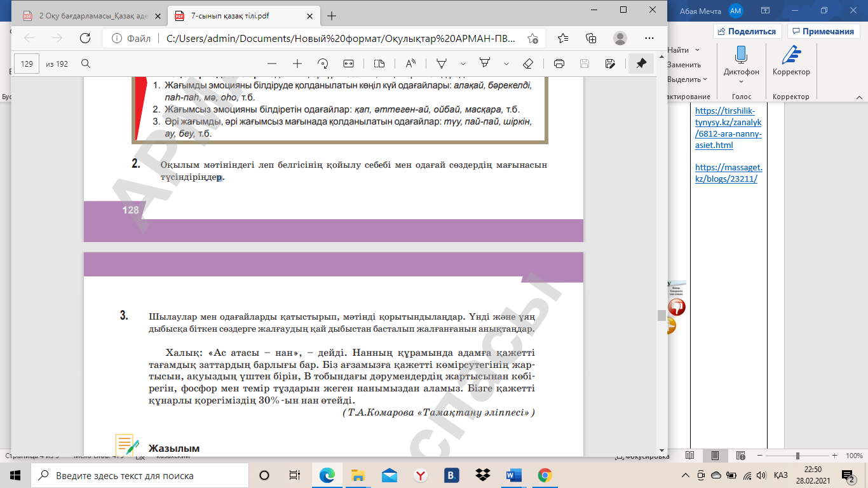Print the PDF document
This screenshot has height=488, width=868.
point(559,64)
